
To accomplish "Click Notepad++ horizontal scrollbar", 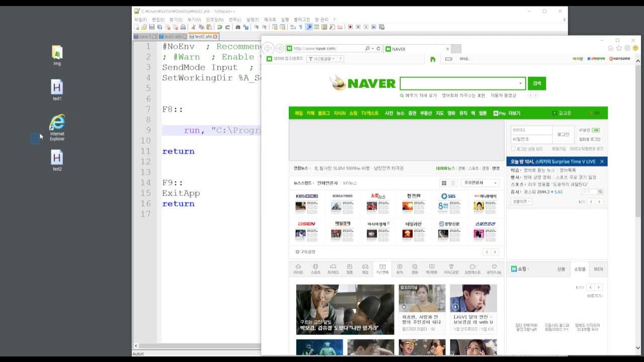I will tap(199, 346).
